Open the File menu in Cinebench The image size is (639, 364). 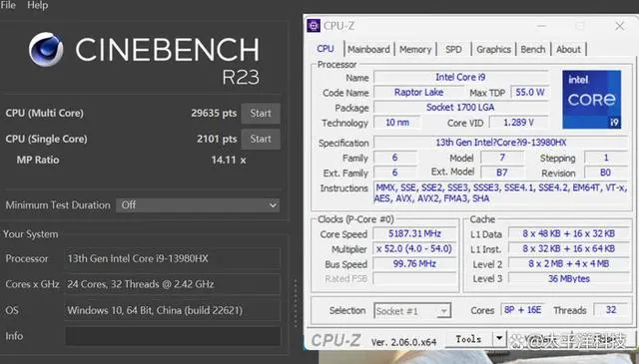click(8, 5)
